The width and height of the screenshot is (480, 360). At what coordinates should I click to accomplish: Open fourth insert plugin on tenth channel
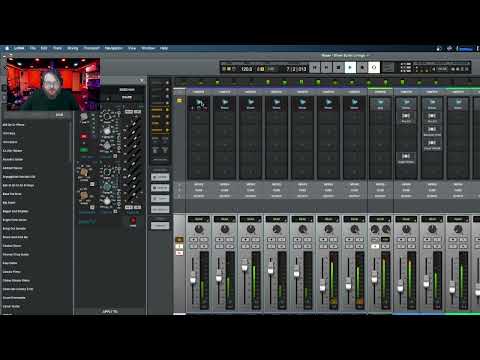point(432,144)
